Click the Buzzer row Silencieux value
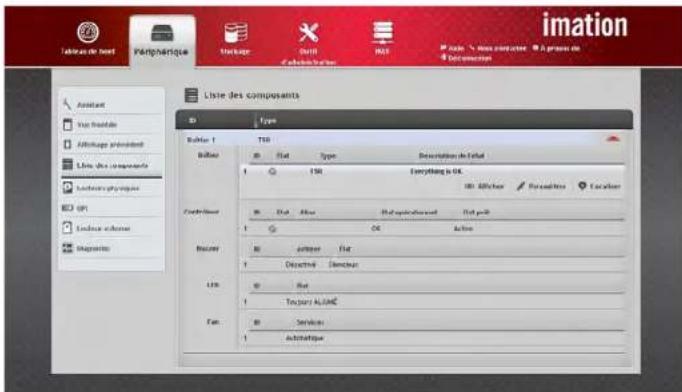The width and height of the screenshot is (682, 392). click(343, 265)
